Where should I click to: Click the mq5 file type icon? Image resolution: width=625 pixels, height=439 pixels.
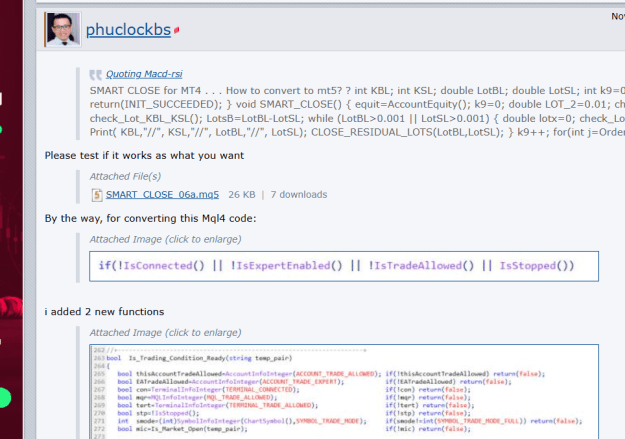click(x=97, y=195)
